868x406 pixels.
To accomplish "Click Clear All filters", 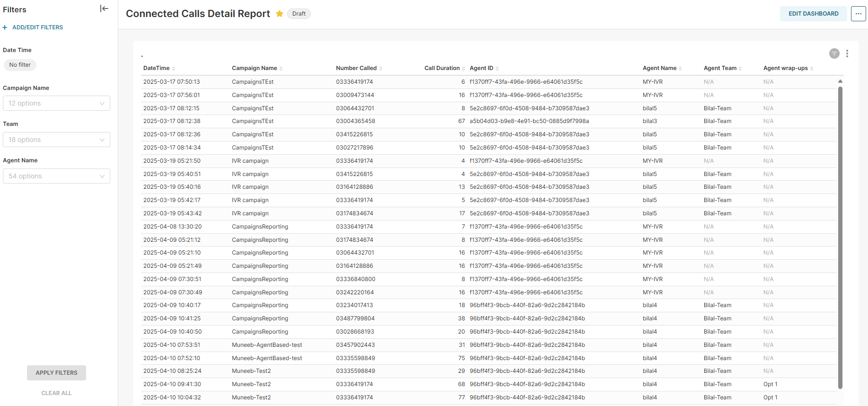I will [x=56, y=393].
